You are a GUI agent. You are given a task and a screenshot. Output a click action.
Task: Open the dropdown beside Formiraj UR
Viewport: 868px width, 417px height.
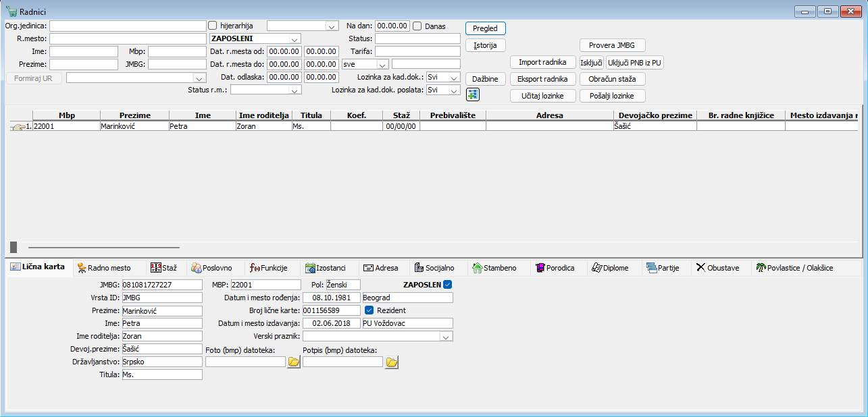(x=199, y=78)
